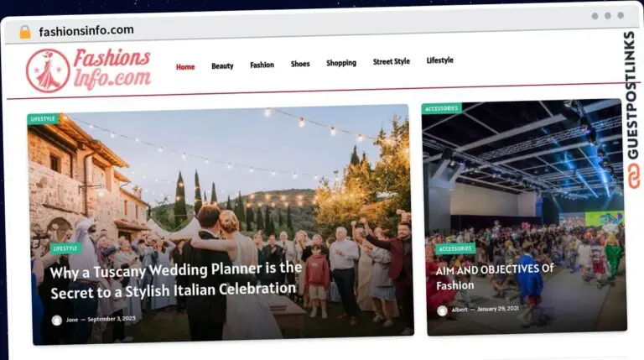Click the fashionsinfo.com URL text

coord(86,30)
